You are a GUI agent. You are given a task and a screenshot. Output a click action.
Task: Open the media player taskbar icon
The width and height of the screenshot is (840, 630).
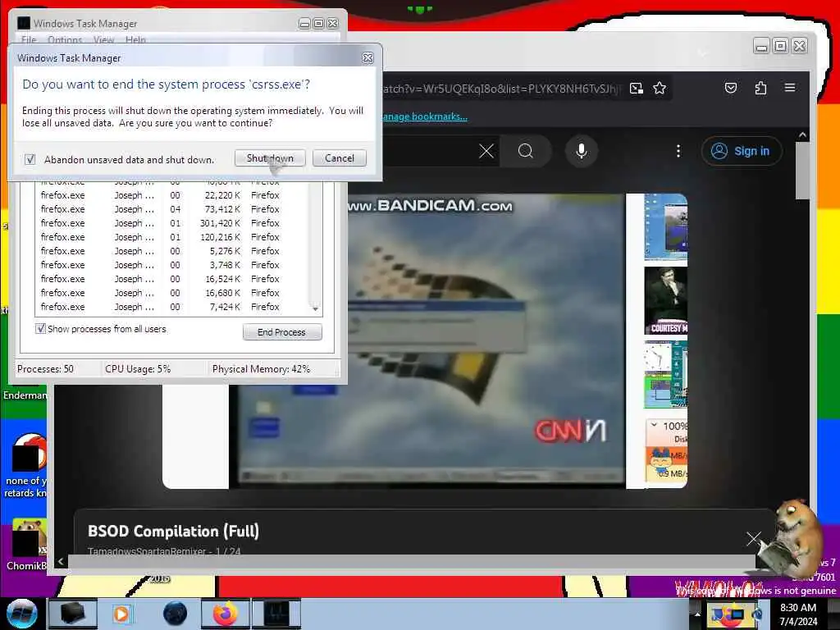point(122,614)
